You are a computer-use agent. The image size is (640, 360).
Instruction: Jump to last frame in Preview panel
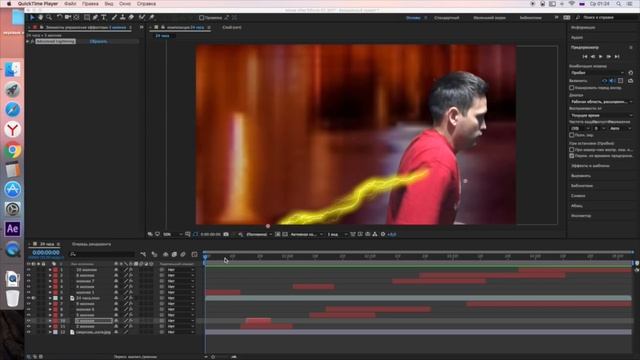(617, 56)
